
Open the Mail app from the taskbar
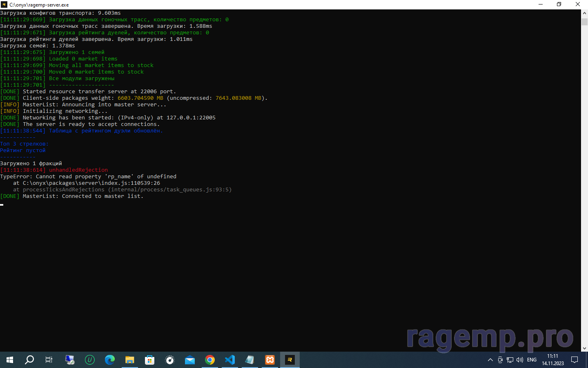point(190,360)
